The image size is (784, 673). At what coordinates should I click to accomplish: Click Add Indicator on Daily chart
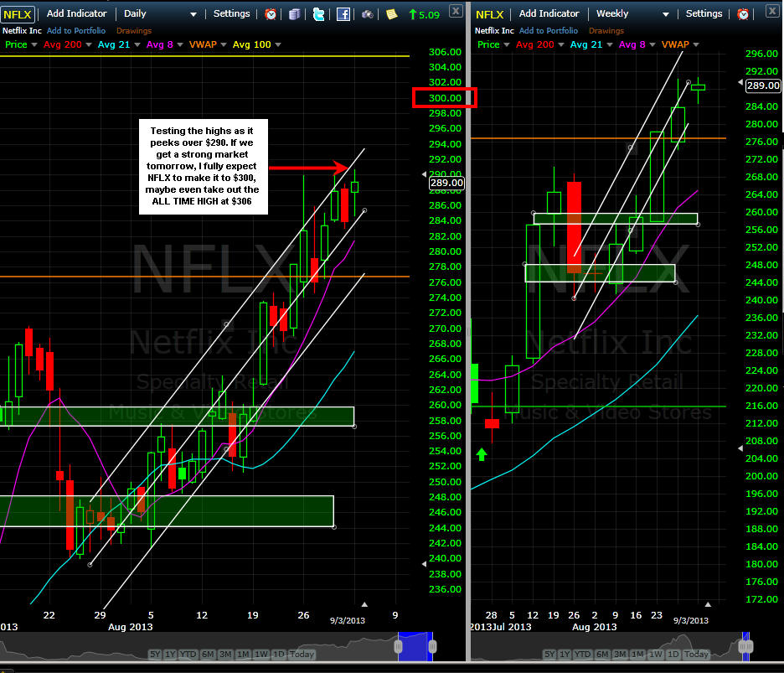[76, 13]
